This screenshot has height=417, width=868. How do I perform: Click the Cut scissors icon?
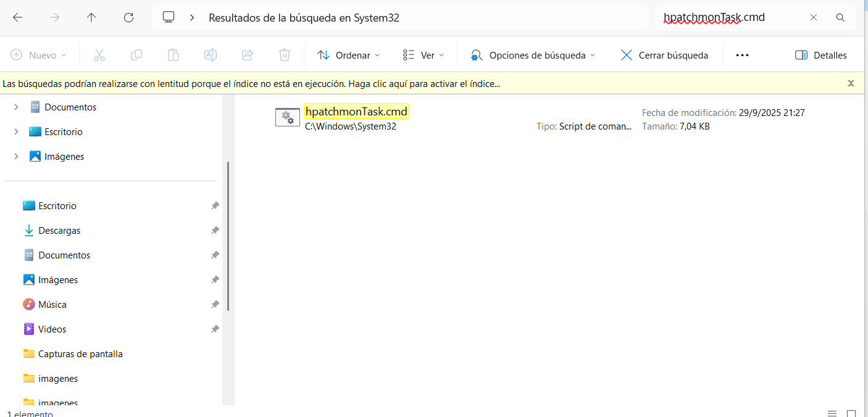[99, 55]
